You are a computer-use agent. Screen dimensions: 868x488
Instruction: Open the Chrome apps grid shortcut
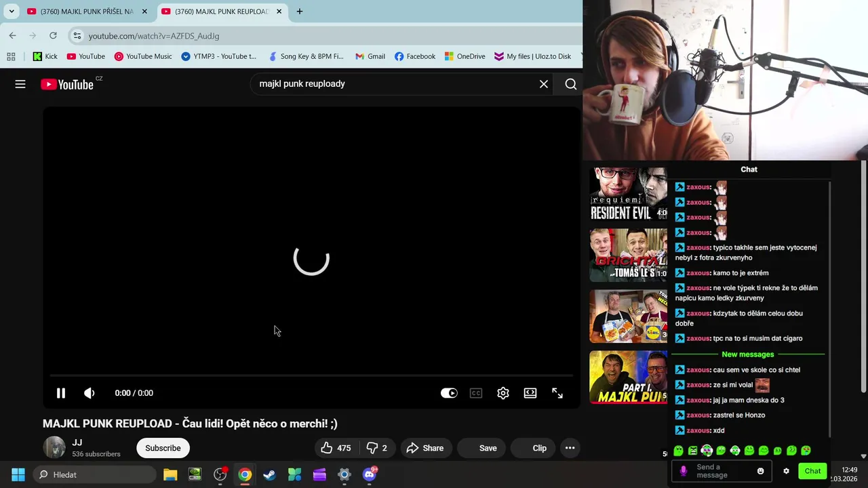tap(11, 56)
